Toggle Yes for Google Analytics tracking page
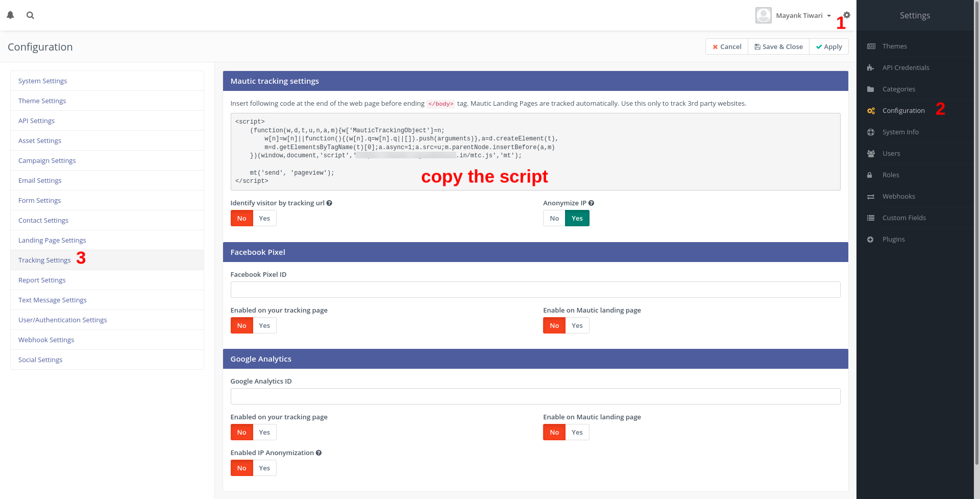980x499 pixels. pyautogui.click(x=264, y=432)
